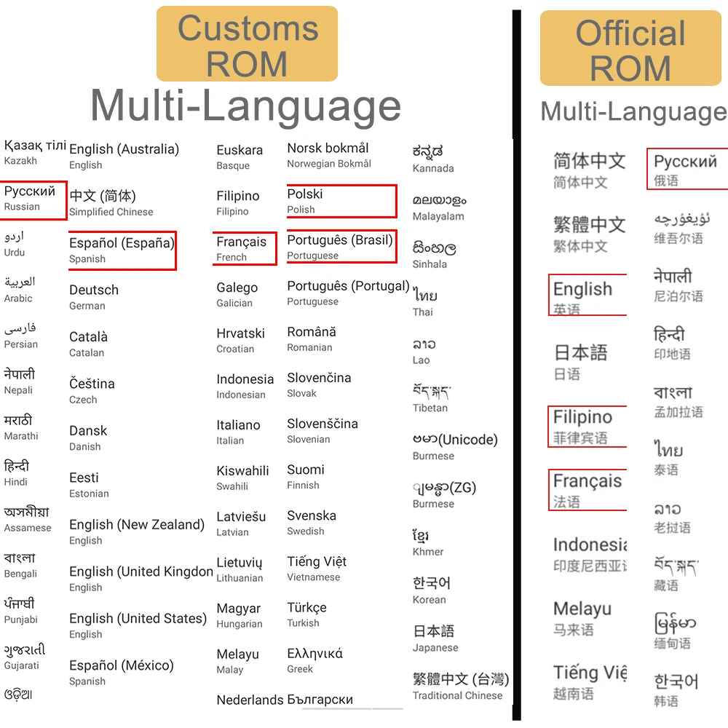Select the Persian language entry

click(x=21, y=336)
